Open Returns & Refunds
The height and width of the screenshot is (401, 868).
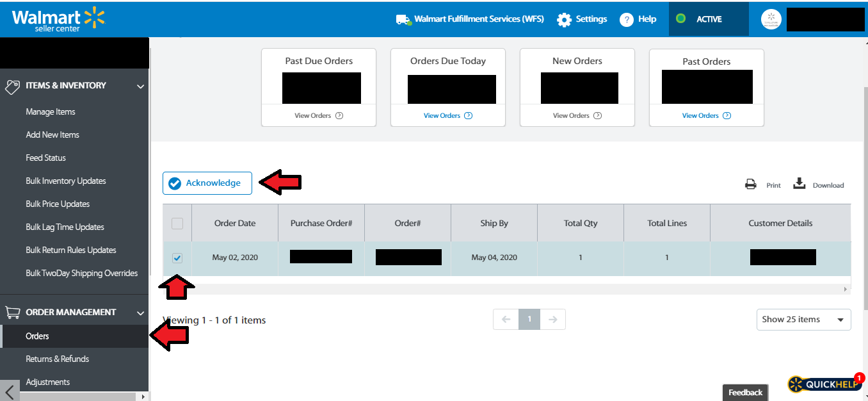[x=57, y=359]
